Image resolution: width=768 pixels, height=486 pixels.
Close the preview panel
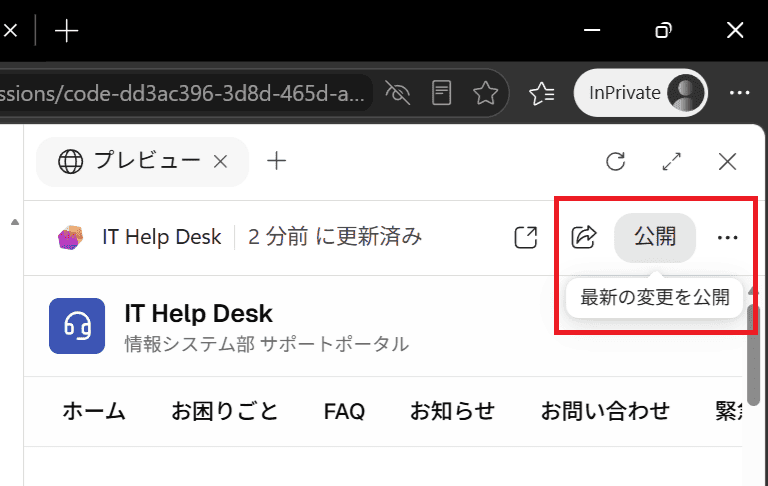click(727, 162)
